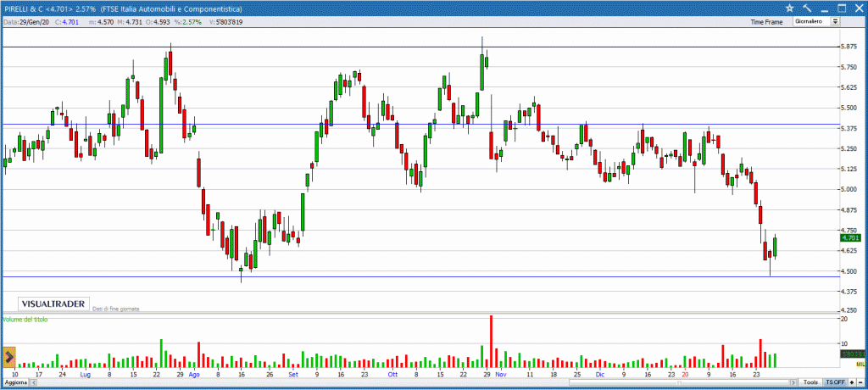
Task: Click the 'Nov' month label on time axis
Action: click(501, 375)
